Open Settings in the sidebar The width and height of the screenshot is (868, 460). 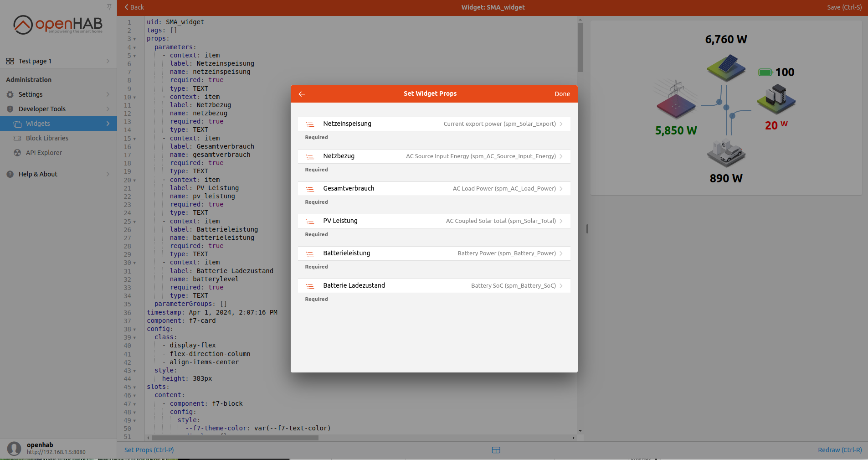(x=58, y=94)
